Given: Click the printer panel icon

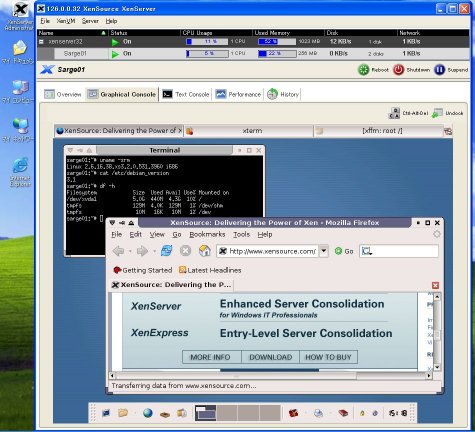Looking at the screenshot, I should (318, 414).
